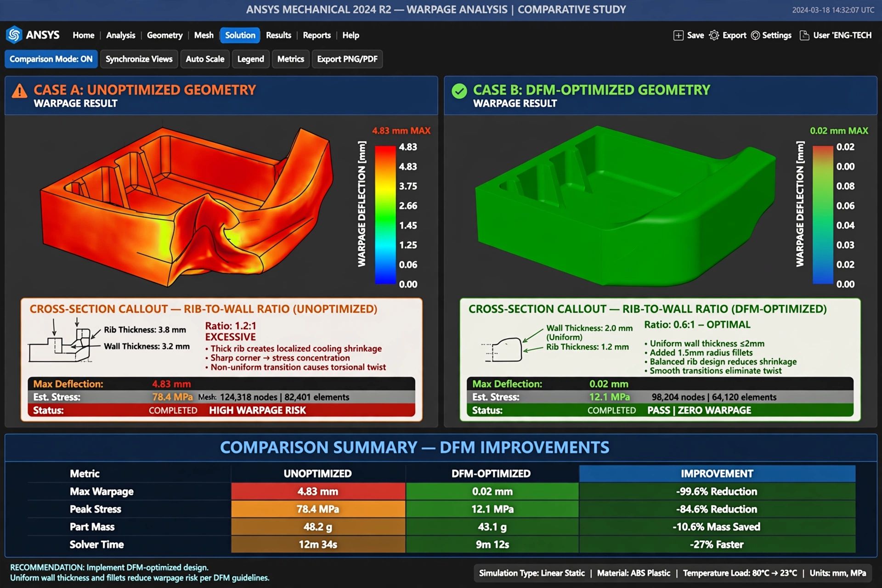Click the Auto Scale button

[x=205, y=59]
